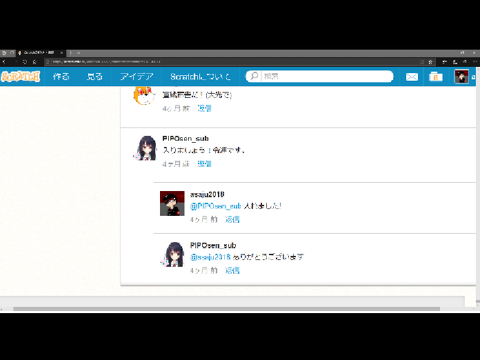
Task: Click the account avatar in navbar
Action: coord(461,77)
